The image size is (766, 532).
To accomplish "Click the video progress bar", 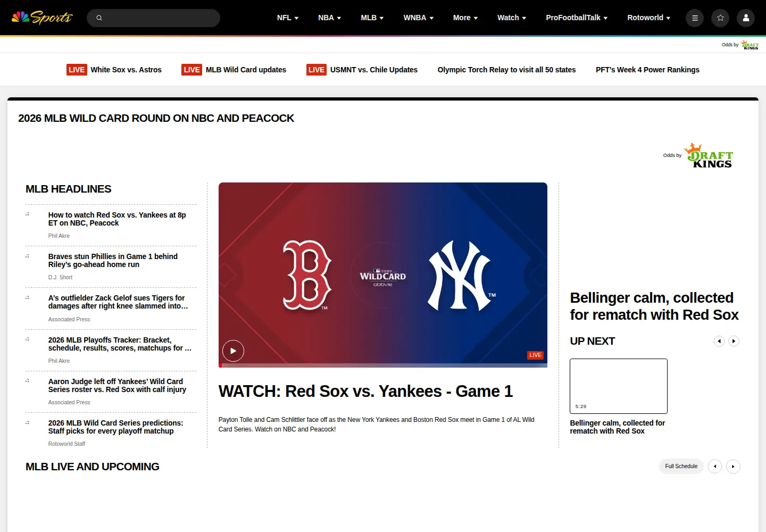I will tap(383, 365).
